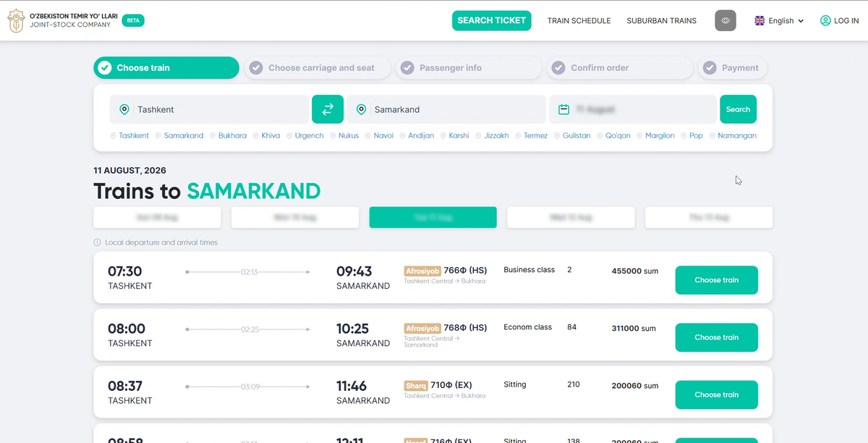Click the location pin in departure field

(124, 109)
